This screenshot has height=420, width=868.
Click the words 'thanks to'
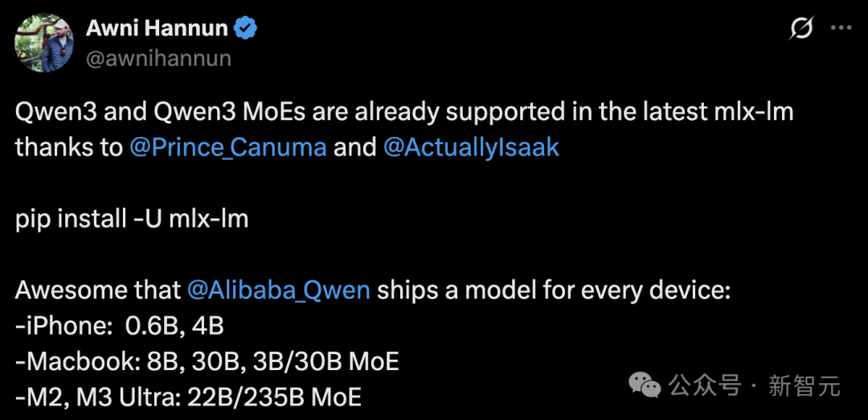tap(68, 148)
